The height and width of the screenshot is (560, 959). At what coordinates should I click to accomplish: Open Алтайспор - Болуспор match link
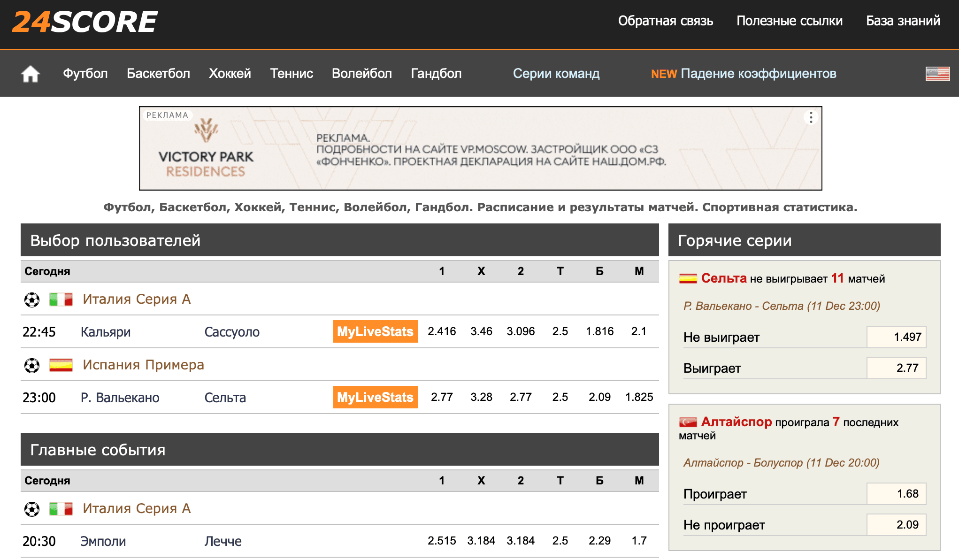coord(781,463)
